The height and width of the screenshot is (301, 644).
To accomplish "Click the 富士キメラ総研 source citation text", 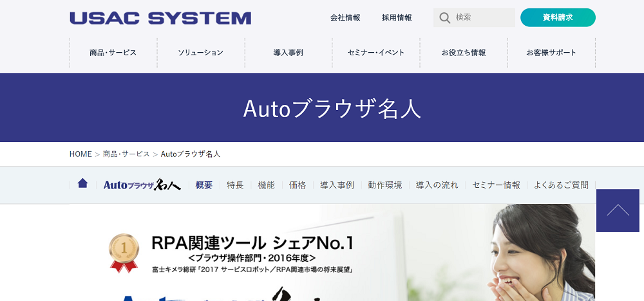I will pyautogui.click(x=253, y=270).
